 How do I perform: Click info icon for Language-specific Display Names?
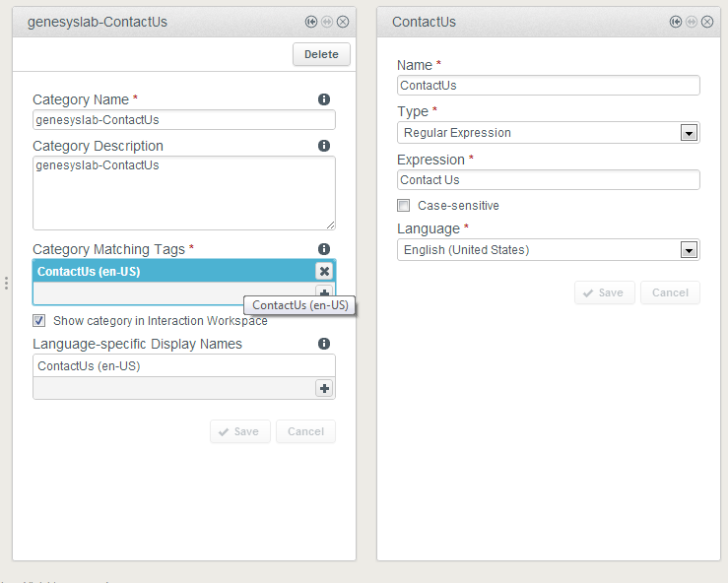324,344
